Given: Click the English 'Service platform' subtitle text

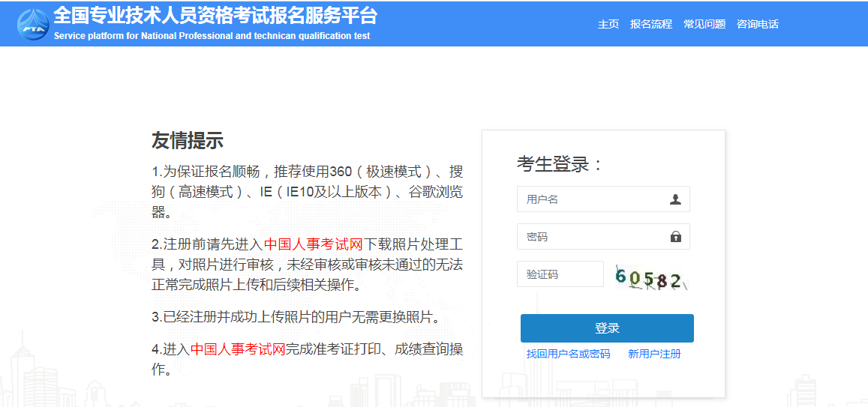Looking at the screenshot, I should [x=212, y=36].
